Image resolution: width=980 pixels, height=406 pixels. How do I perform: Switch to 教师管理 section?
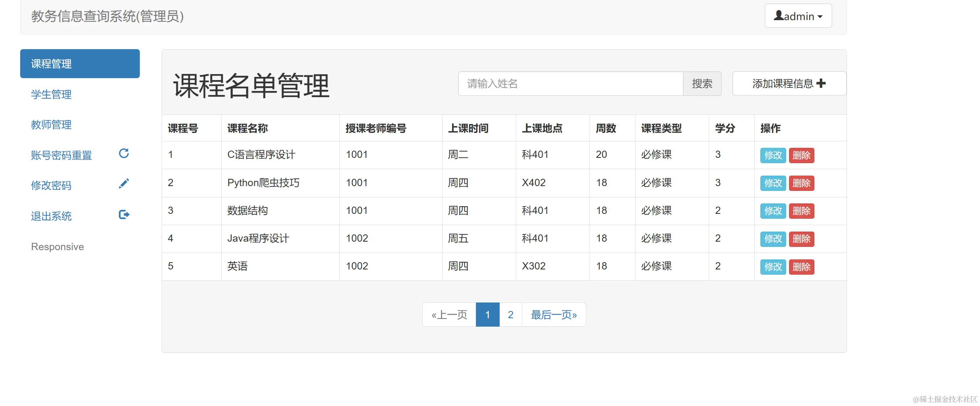(51, 124)
